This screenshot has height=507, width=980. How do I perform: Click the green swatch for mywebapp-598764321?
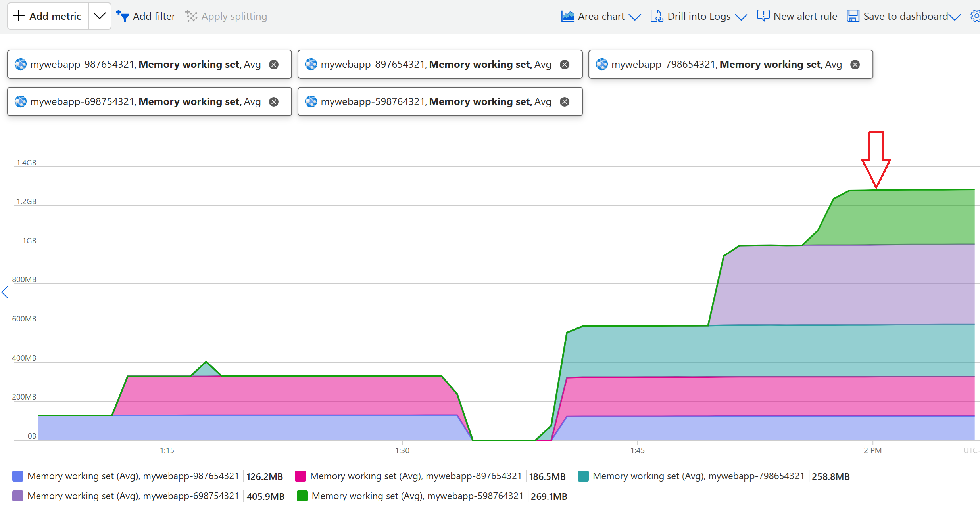pyautogui.click(x=303, y=496)
